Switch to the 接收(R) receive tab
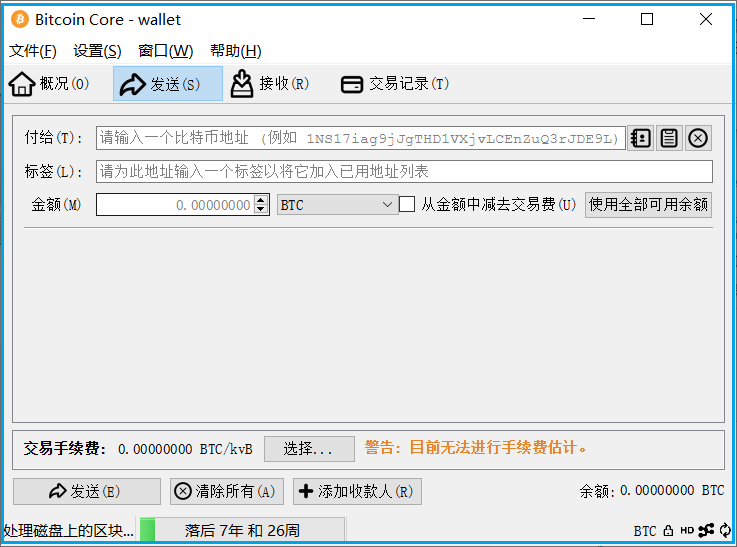 click(x=270, y=84)
